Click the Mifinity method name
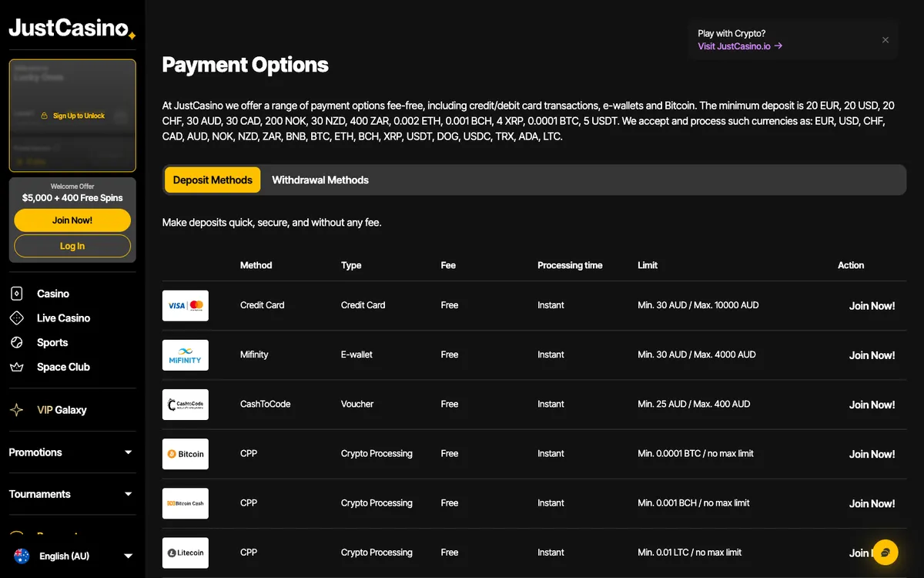The width and height of the screenshot is (924, 578). [x=254, y=355]
